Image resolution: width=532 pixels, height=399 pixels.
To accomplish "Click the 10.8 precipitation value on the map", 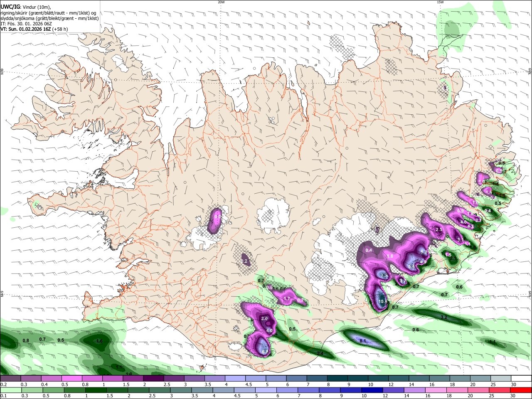I will point(383,302).
